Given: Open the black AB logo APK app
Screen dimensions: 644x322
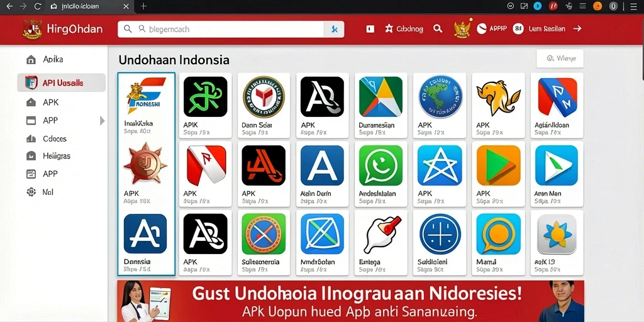Looking at the screenshot, I should click(x=206, y=243).
